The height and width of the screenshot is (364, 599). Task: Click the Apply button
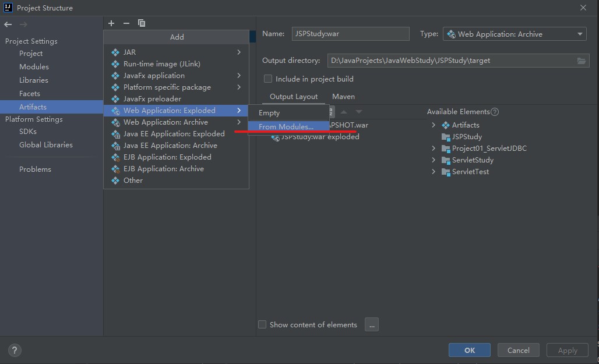coord(568,350)
